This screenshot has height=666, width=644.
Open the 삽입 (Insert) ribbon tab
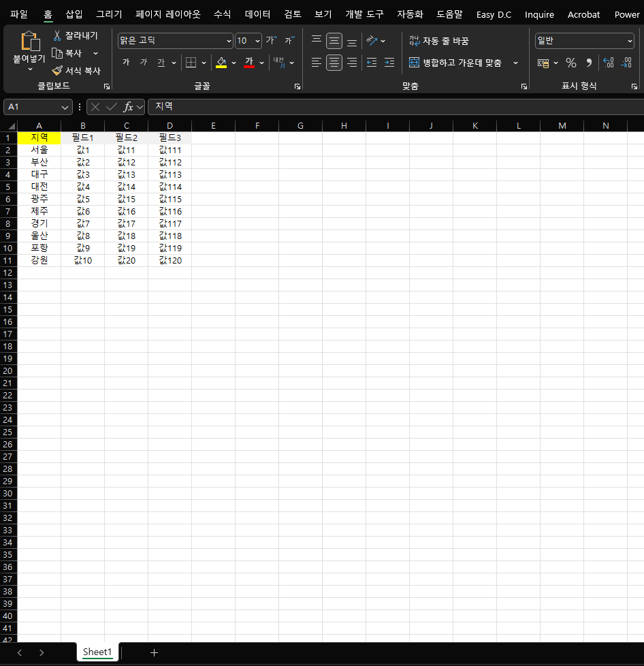74,14
